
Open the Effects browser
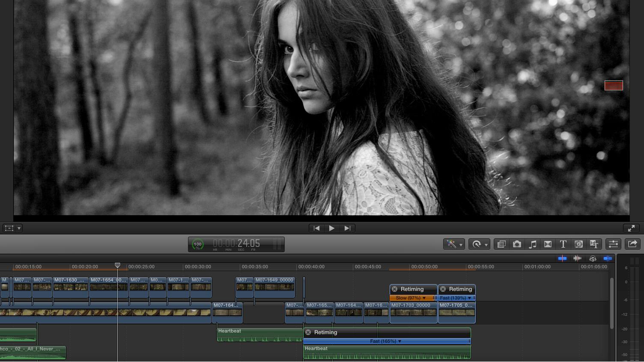[501, 244]
